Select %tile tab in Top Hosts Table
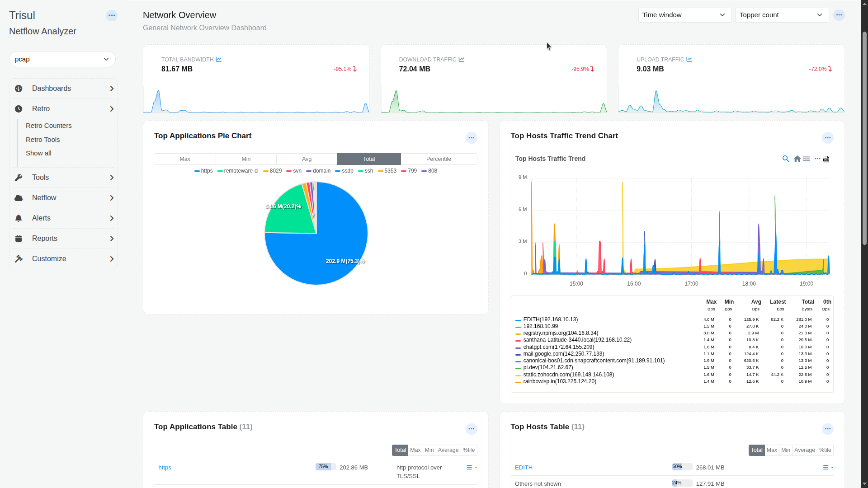868x488 pixels. [x=825, y=450]
